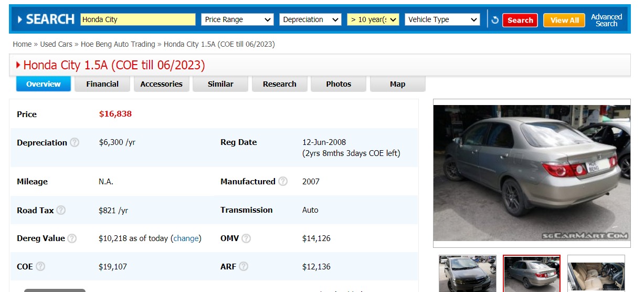
Task: Click help icon next to ARF
Action: coord(244,266)
